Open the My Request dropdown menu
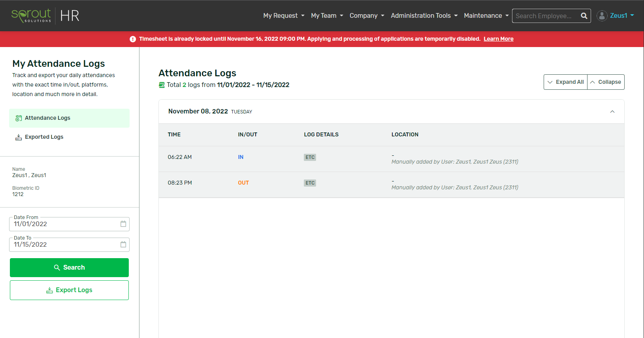Screen dimensions: 644x338 [284, 16]
